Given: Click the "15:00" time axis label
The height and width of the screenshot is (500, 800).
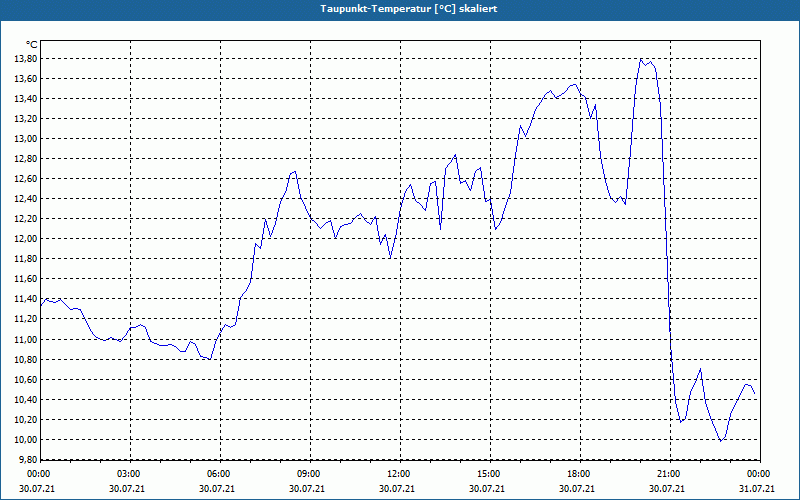Looking at the screenshot, I should tap(489, 474).
